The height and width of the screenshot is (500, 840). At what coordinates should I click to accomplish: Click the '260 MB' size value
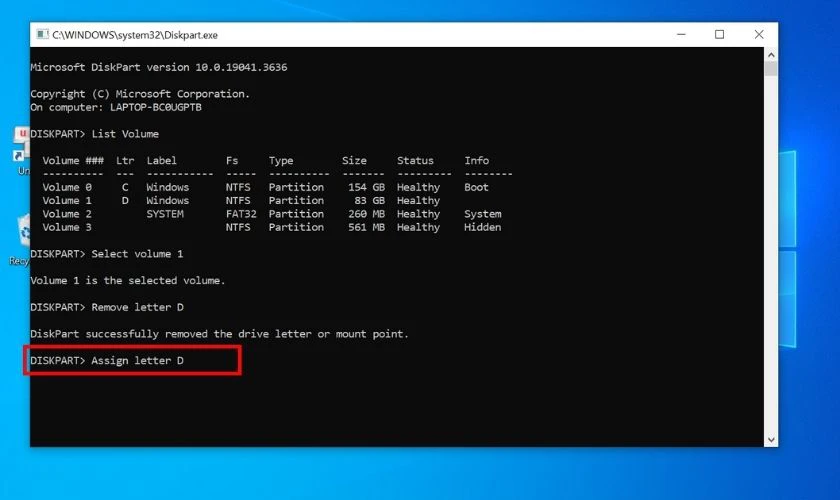[x=366, y=214]
